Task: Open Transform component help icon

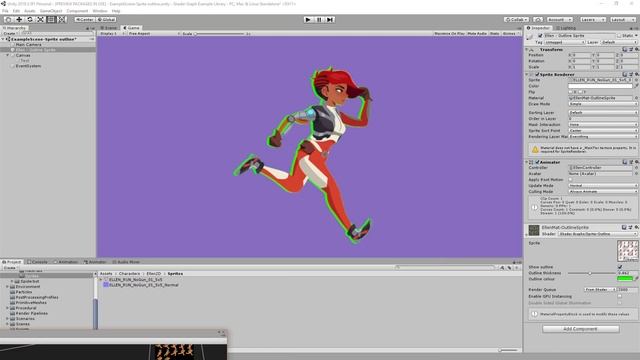Action: (624, 49)
